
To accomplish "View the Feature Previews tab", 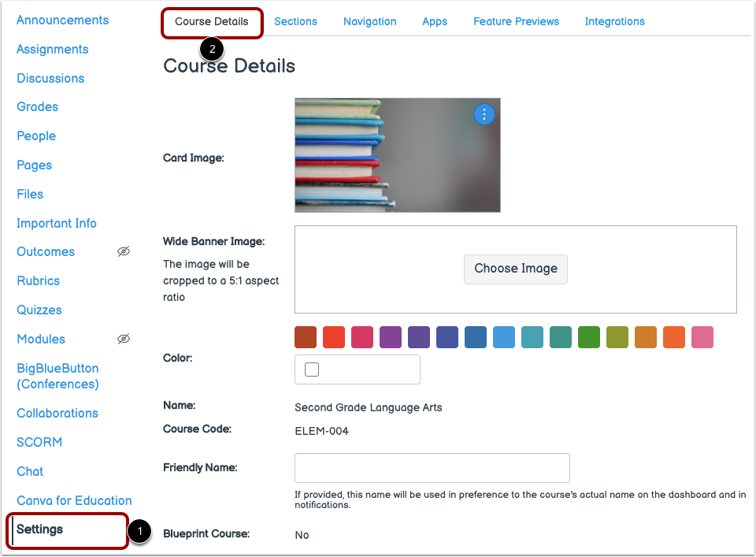I will [516, 21].
